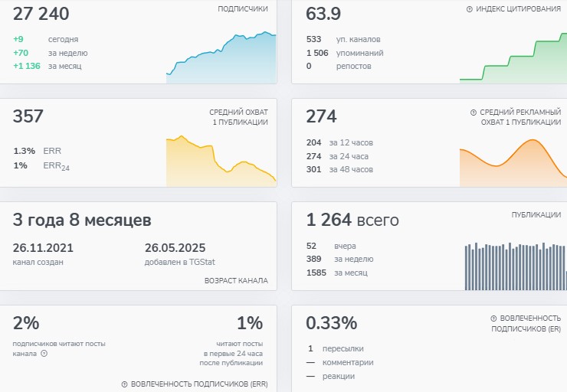The height and width of the screenshot is (392, 567).
Task: Open the orange ad reach chart
Action: click(x=513, y=163)
